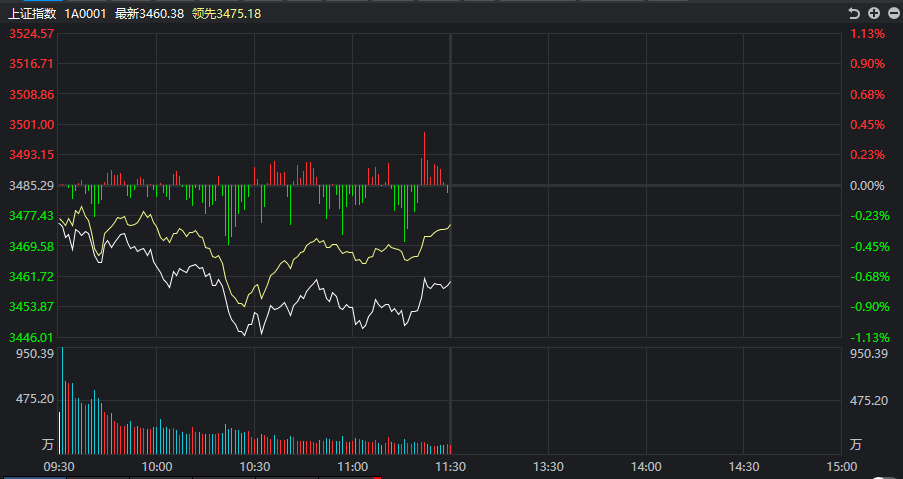The width and height of the screenshot is (903, 479).
Task: Click the left-axis 950.39 volume label
Action: pos(35,353)
